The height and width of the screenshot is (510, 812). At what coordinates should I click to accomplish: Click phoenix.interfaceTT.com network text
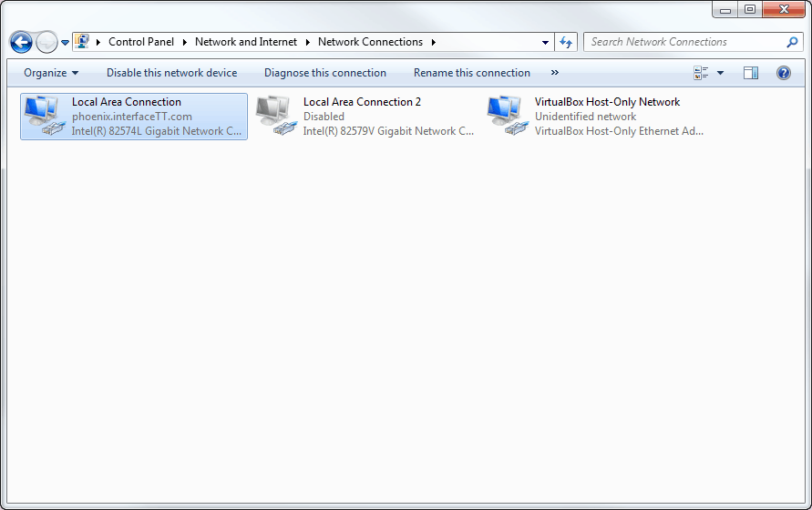[x=132, y=117]
